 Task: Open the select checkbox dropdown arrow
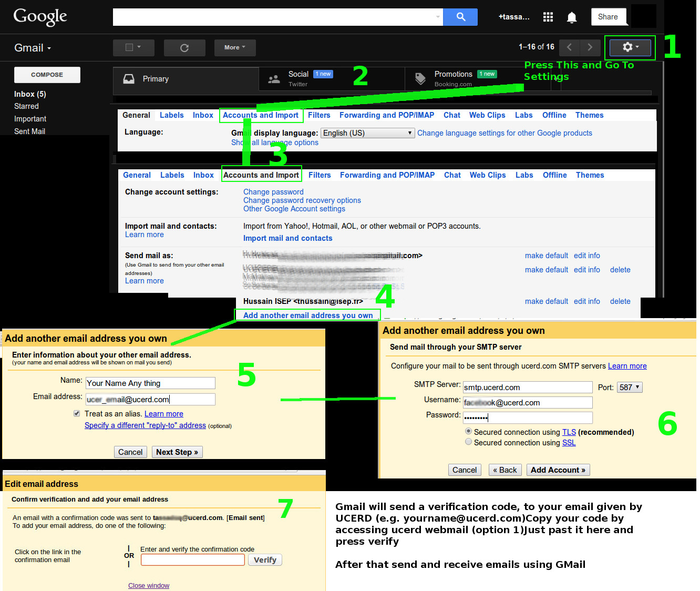click(x=139, y=47)
